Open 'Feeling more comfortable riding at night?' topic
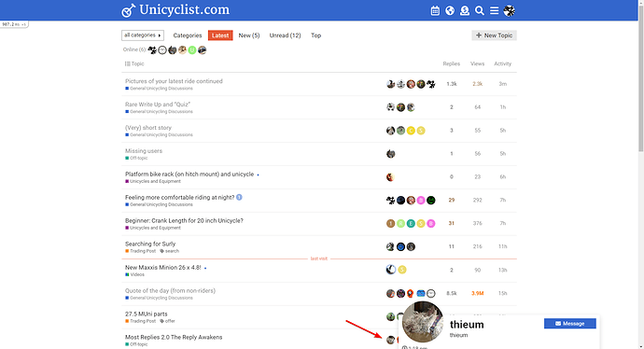644x349 pixels. click(179, 197)
